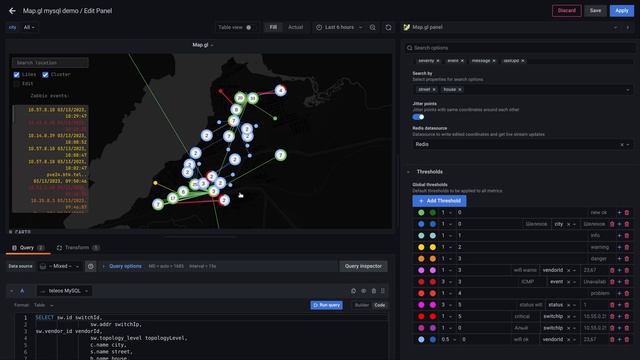640x360 pixels.
Task: Pick first color of 'new ok' threshold
Action: click(x=421, y=213)
